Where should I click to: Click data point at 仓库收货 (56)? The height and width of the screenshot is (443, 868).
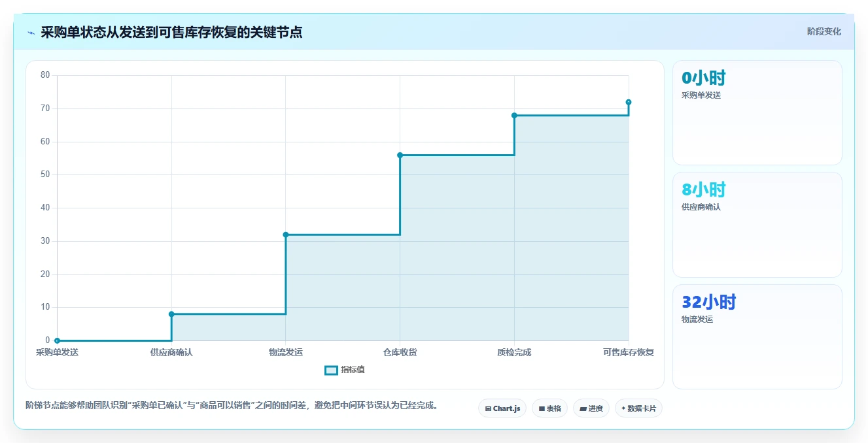[x=400, y=155]
